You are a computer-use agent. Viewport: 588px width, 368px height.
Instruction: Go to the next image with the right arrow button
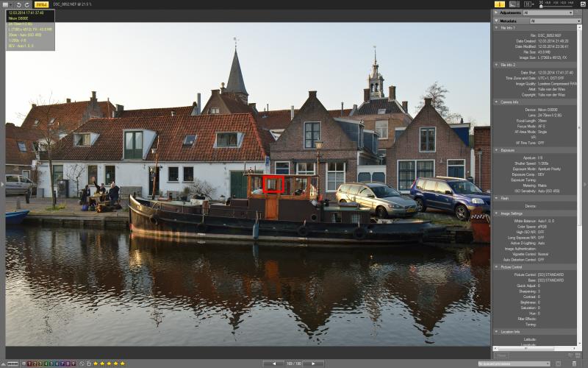point(314,364)
